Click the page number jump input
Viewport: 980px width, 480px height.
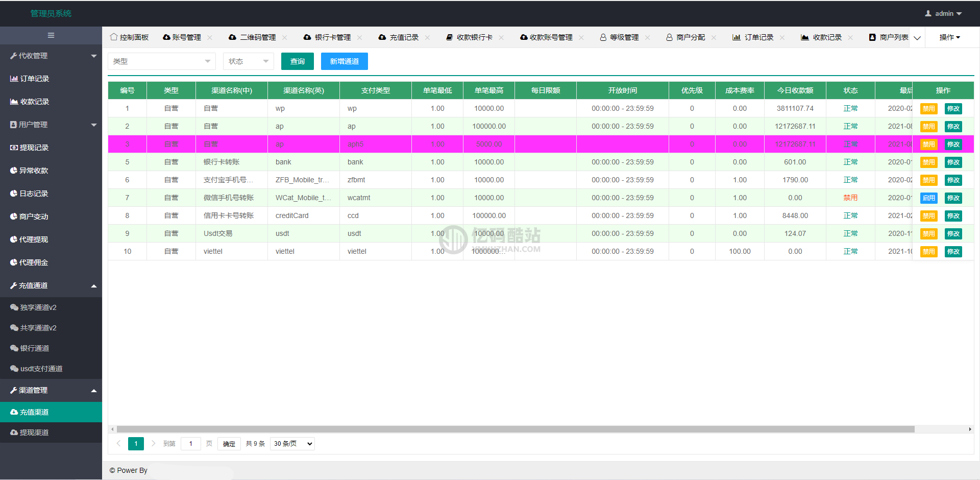tap(190, 444)
